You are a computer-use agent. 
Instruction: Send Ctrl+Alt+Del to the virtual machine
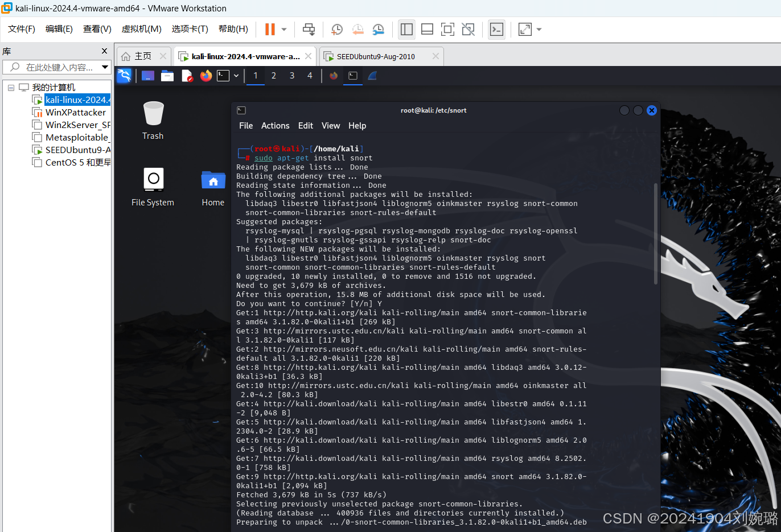coord(309,29)
